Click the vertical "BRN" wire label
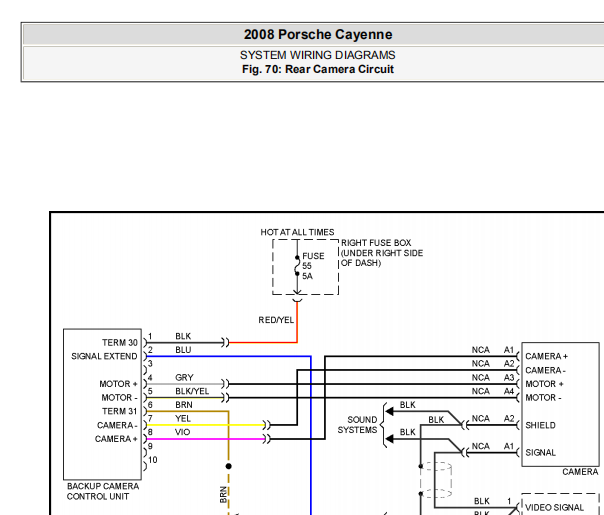The image size is (604, 515). (223, 495)
